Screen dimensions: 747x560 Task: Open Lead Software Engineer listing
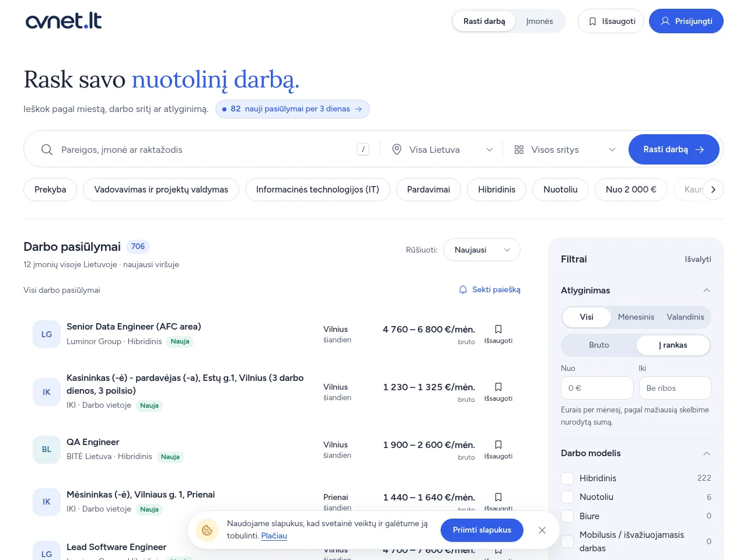(x=117, y=547)
